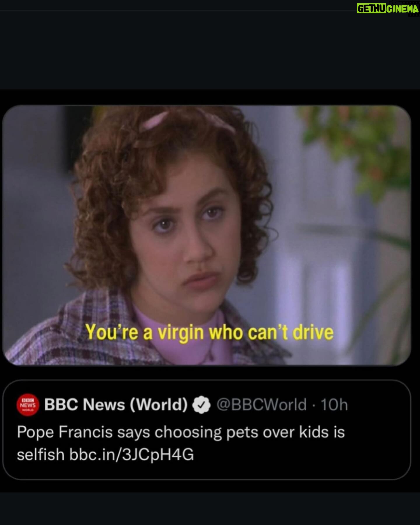
Task: Click the dark header area above the image
Action: (x=210, y=50)
